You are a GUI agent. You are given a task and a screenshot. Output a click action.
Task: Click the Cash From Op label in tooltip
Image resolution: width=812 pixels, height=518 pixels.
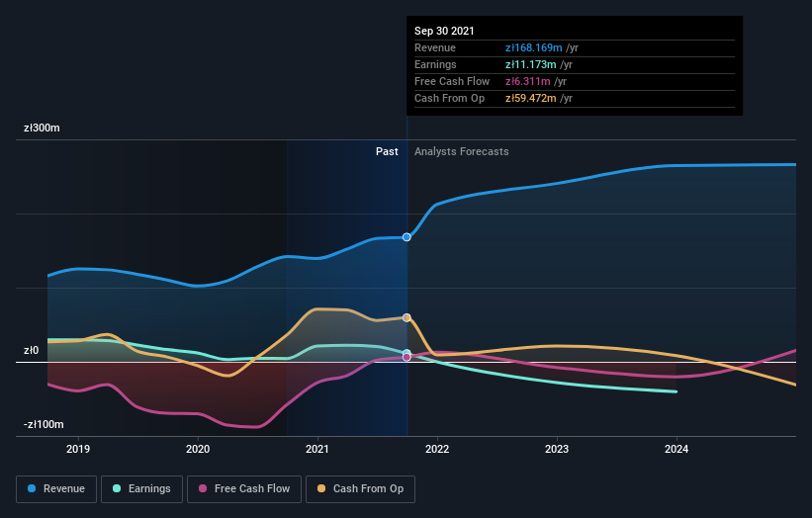point(449,98)
